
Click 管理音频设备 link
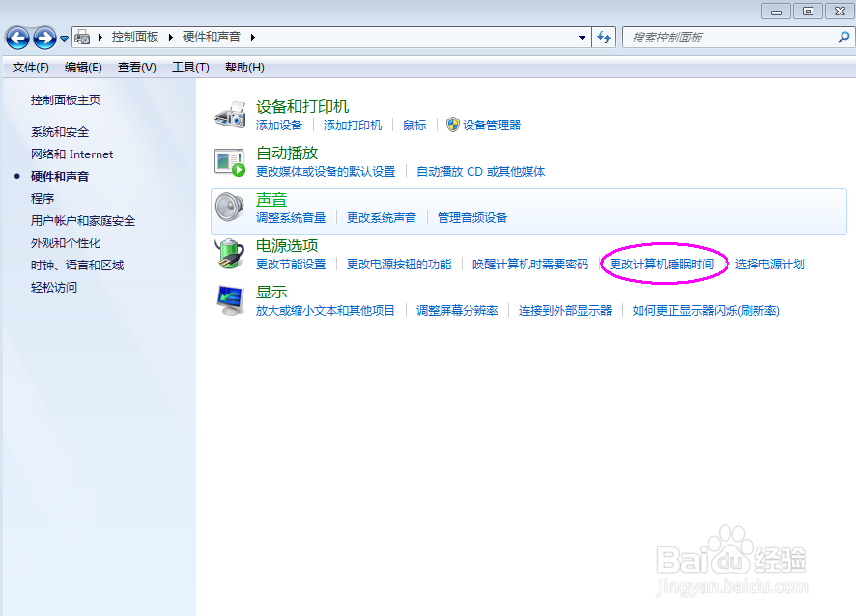(x=472, y=218)
